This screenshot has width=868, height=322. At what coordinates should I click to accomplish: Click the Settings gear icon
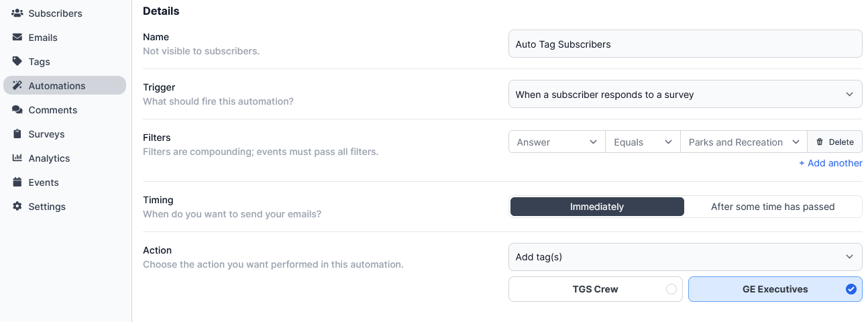(17, 207)
